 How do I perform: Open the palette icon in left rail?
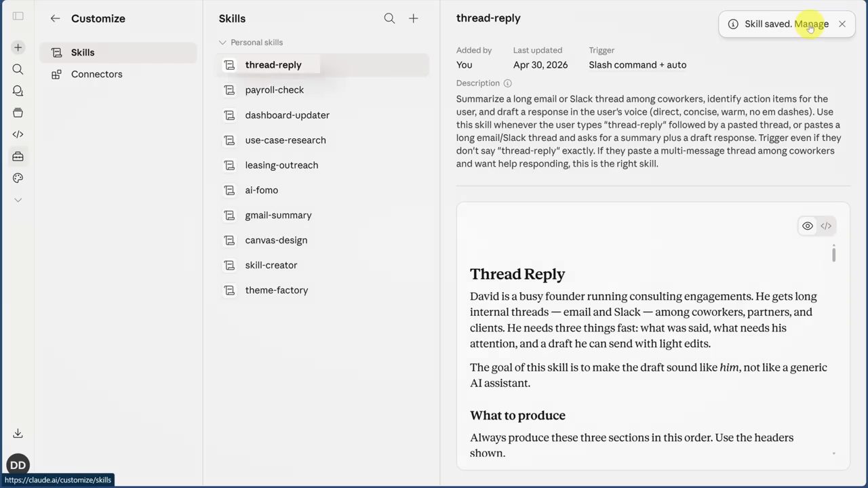(x=18, y=178)
